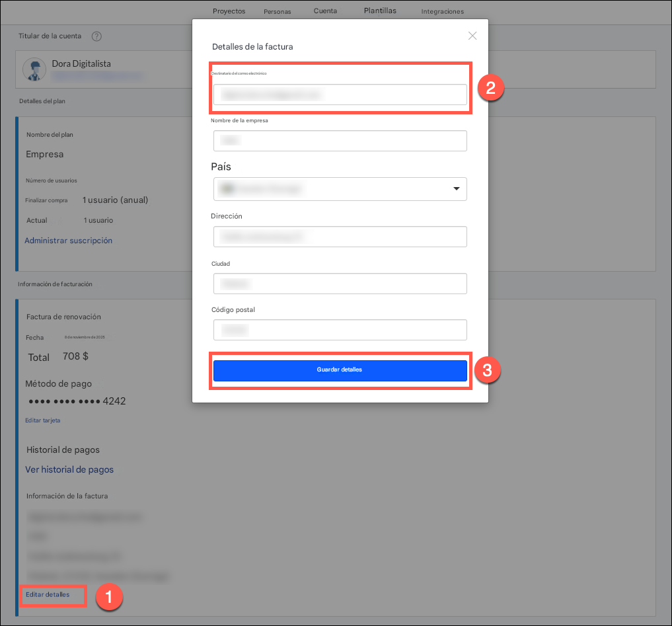Focus the email recipient input field
This screenshot has width=672, height=626.
340,95
